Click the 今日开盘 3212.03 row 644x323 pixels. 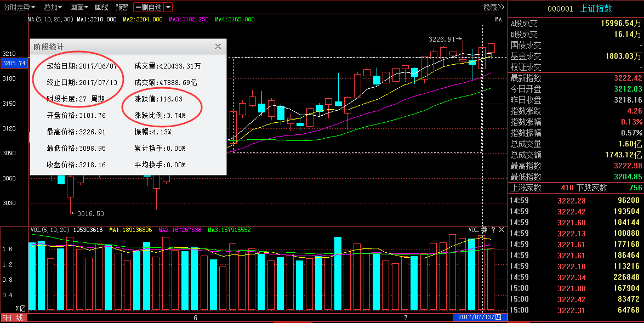click(576, 89)
